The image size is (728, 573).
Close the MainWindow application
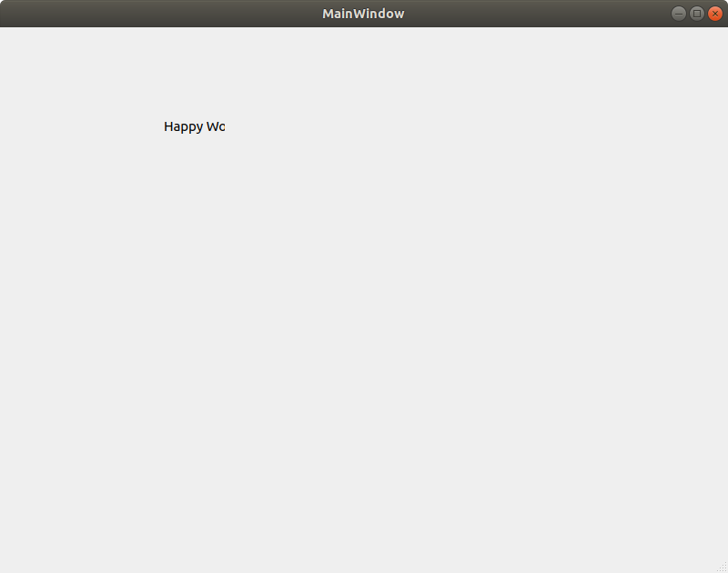[x=715, y=14]
